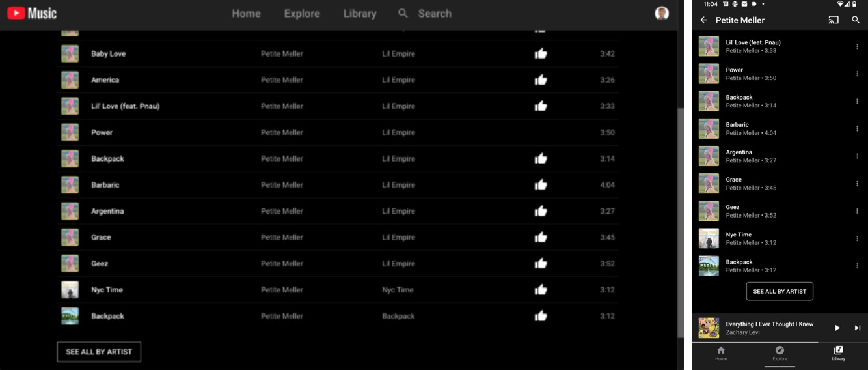The image size is (868, 370).
Task: Open more options for 3:12 Backpack phone row
Action: point(857,265)
